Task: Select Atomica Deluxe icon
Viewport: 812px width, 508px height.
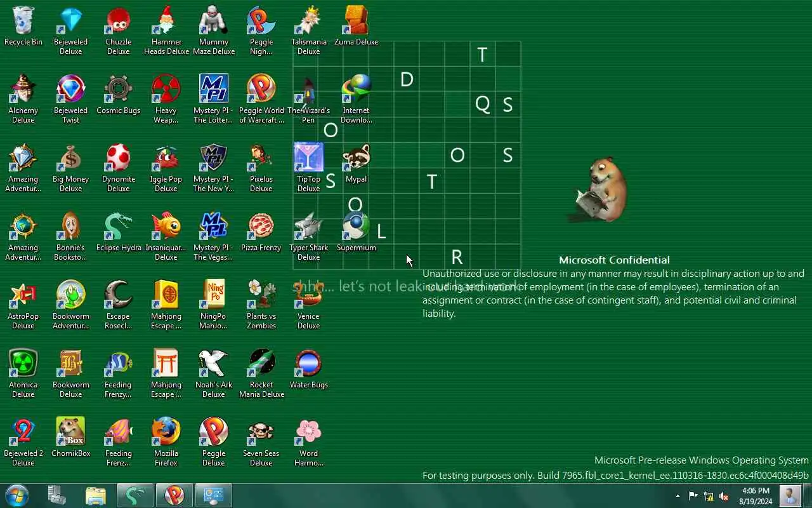Action: click(x=23, y=373)
